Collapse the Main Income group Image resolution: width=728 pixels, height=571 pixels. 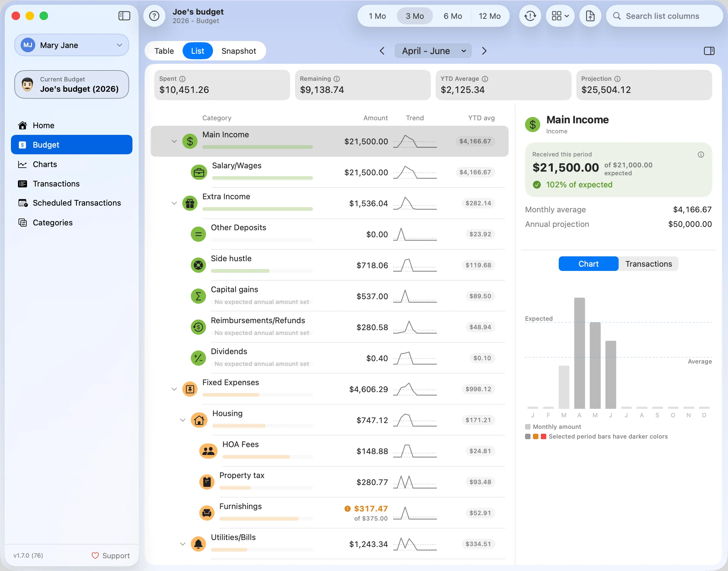(x=174, y=142)
